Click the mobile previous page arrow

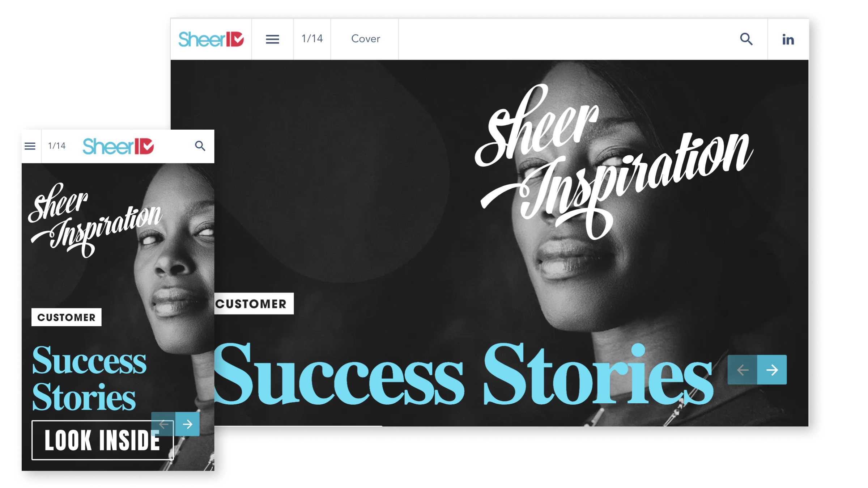(163, 424)
